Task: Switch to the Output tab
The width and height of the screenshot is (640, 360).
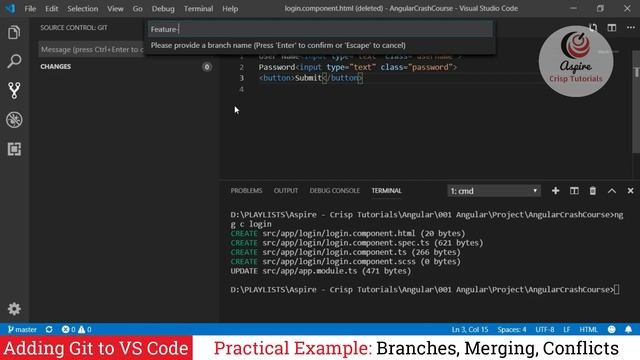Action: (x=286, y=191)
